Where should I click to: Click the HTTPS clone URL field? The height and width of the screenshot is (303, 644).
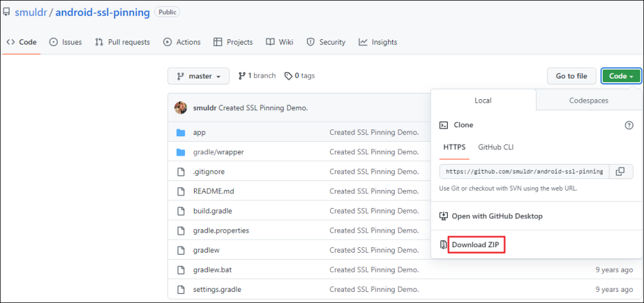[524, 171]
